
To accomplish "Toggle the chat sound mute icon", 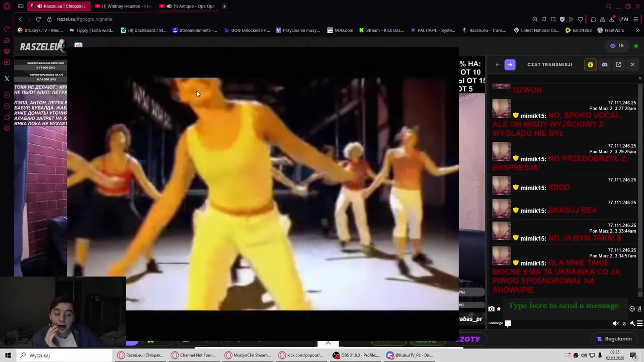I will pos(616,323).
